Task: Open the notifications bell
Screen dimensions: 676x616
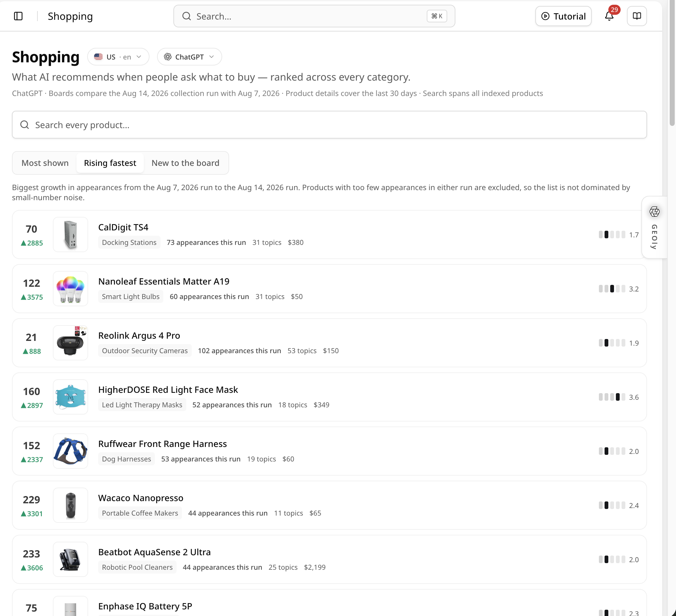Action: 609,16
